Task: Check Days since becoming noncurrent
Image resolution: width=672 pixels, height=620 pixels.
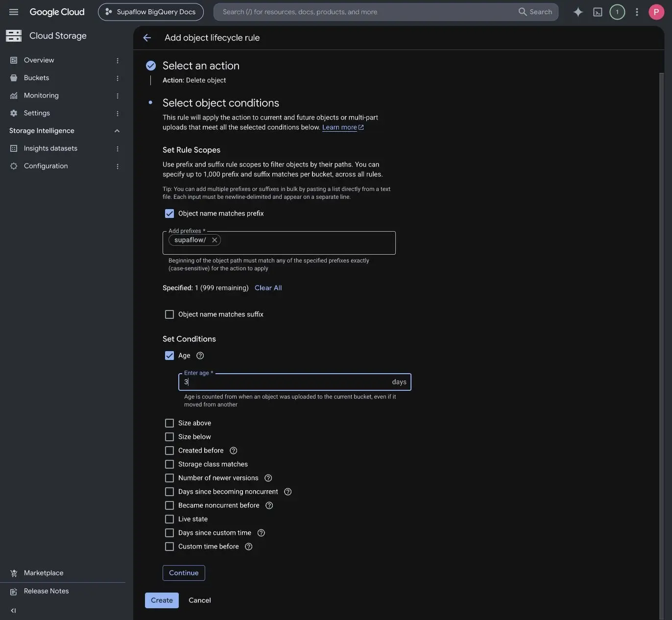Action: [169, 492]
